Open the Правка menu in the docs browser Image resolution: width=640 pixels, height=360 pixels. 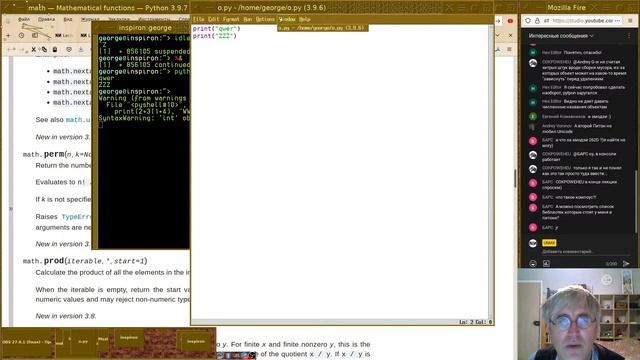coord(46,19)
